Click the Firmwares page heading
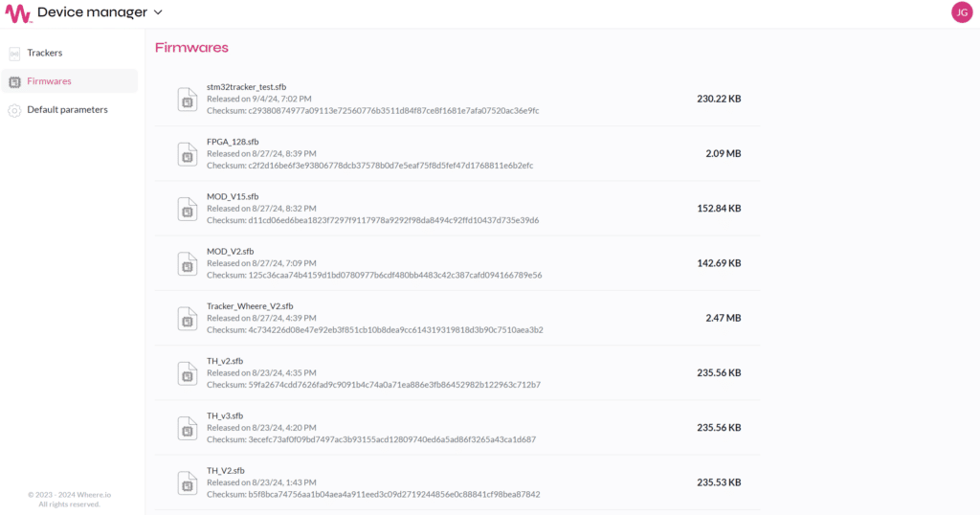This screenshot has width=980, height=515. [191, 48]
